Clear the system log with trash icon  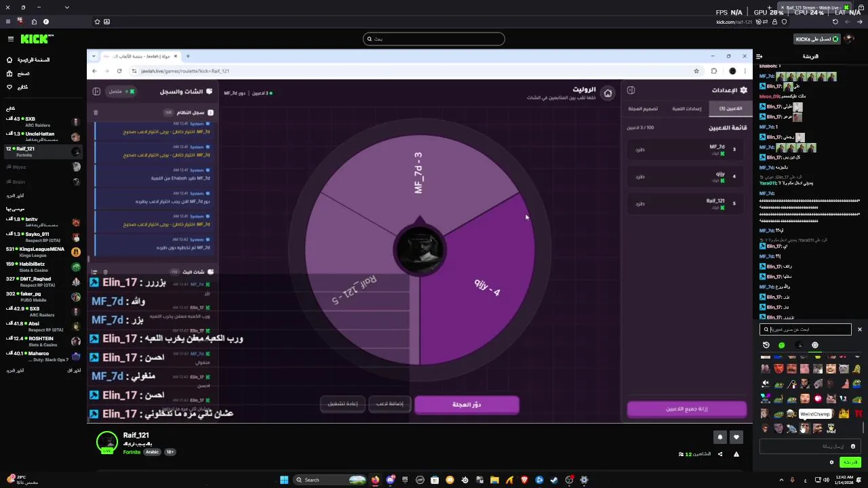pos(96,113)
